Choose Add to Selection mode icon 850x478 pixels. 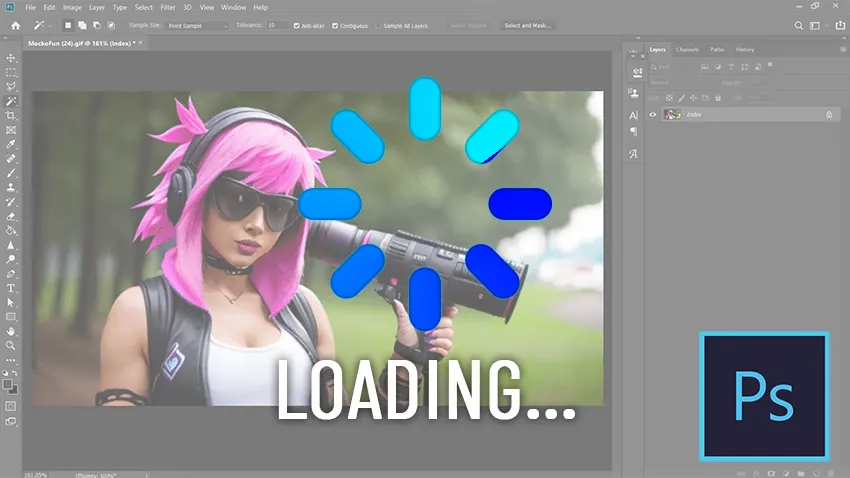click(x=82, y=25)
